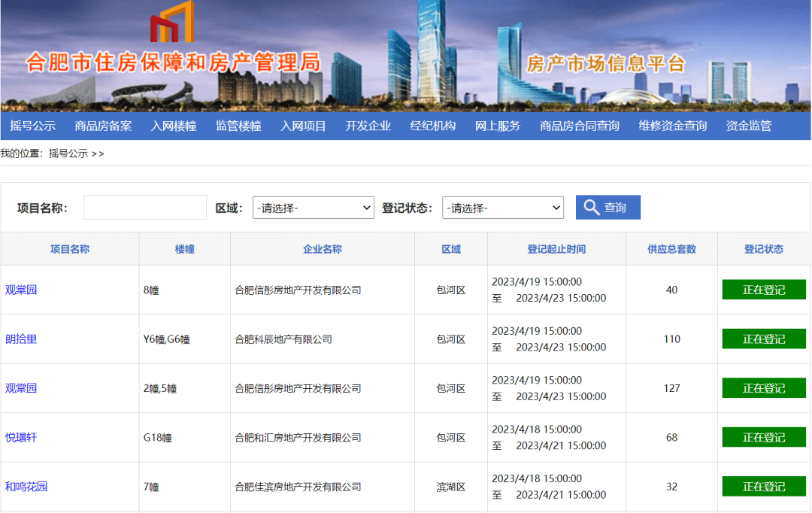Click 房产市场信息平台 banner title
This screenshot has width=812, height=513.
pos(606,64)
